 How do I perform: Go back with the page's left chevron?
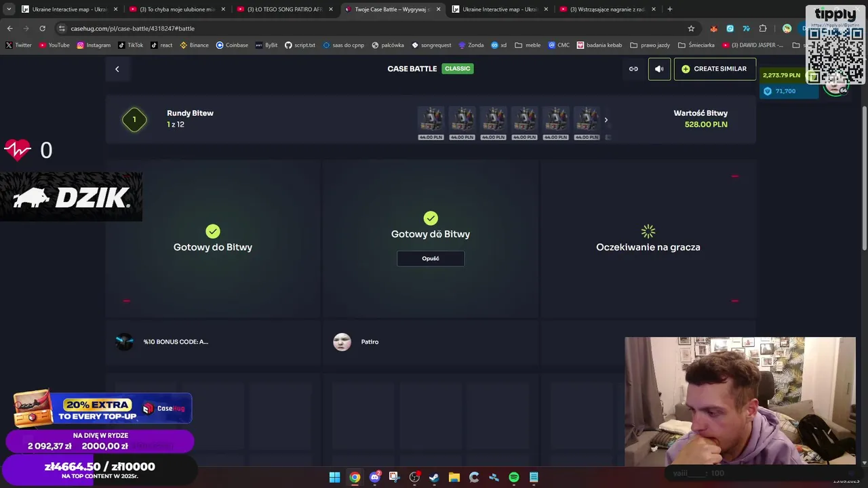pos(117,69)
